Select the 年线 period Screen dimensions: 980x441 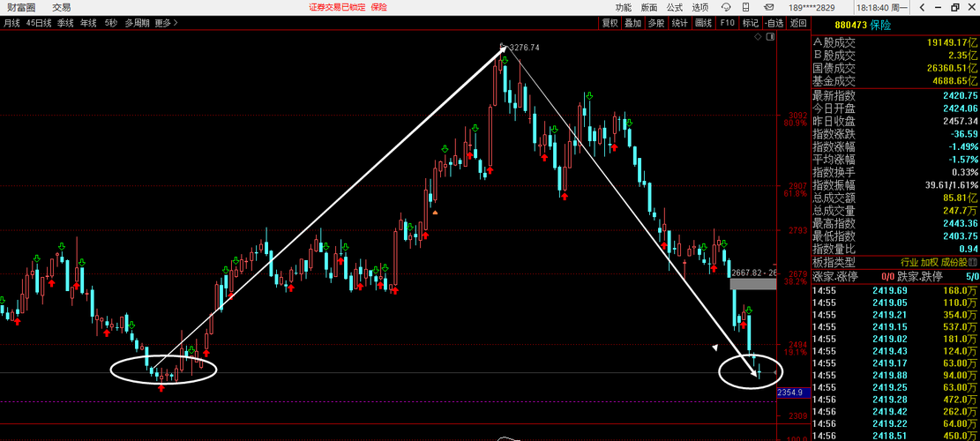coord(88,22)
